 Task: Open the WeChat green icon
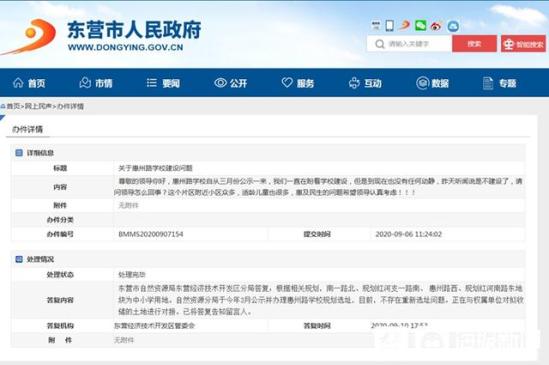pos(420,25)
